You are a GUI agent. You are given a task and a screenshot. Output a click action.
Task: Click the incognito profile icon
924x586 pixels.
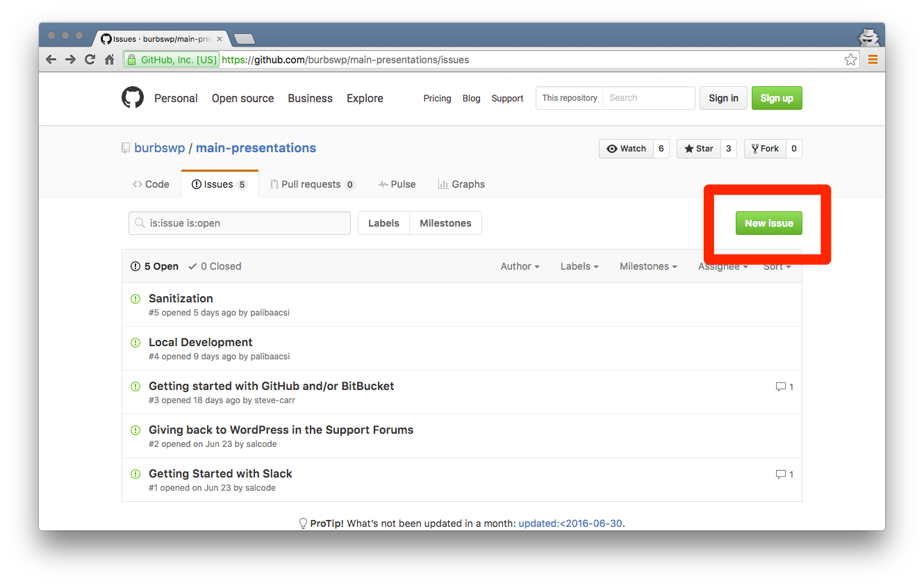(x=868, y=37)
